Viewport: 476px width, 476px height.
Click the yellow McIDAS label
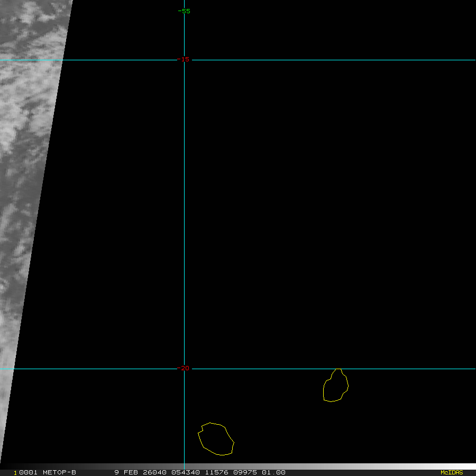coord(451,472)
